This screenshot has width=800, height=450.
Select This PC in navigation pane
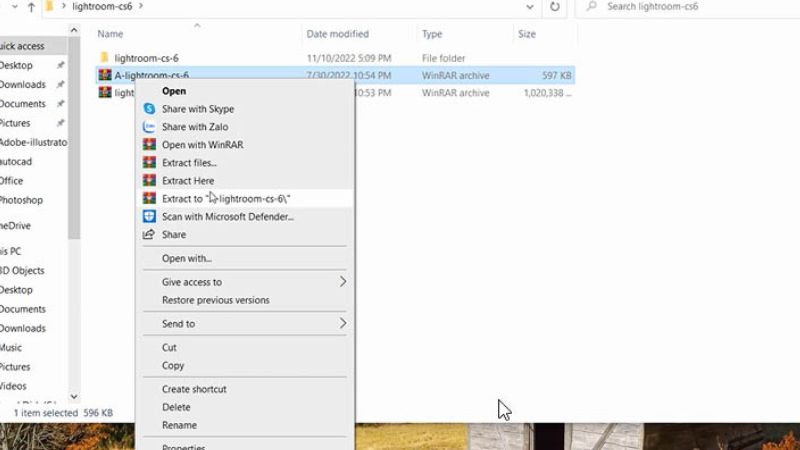pyautogui.click(x=11, y=251)
